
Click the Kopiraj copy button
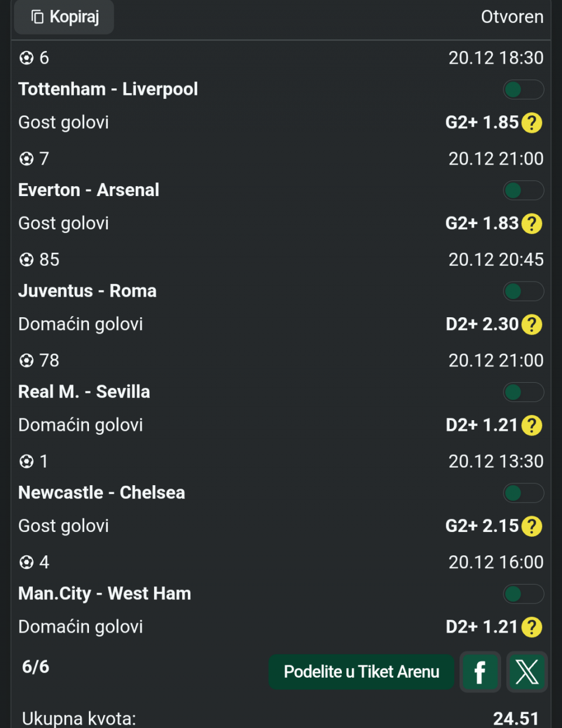pyautogui.click(x=64, y=17)
